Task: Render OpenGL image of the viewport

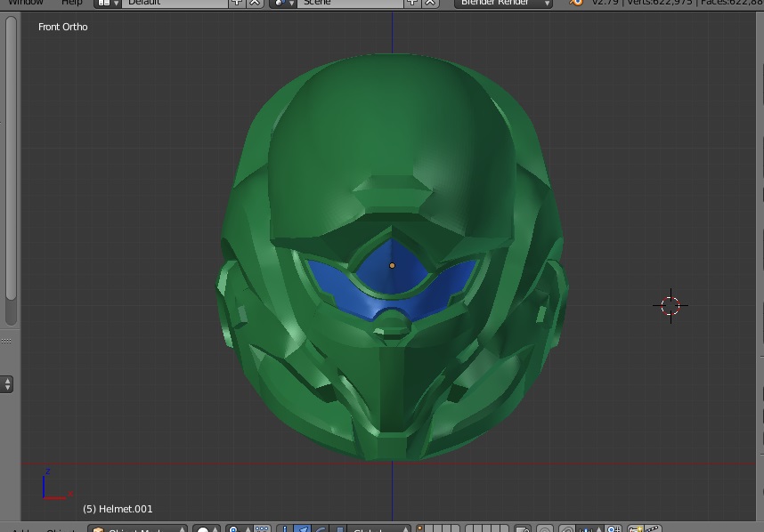Action: [x=636, y=528]
